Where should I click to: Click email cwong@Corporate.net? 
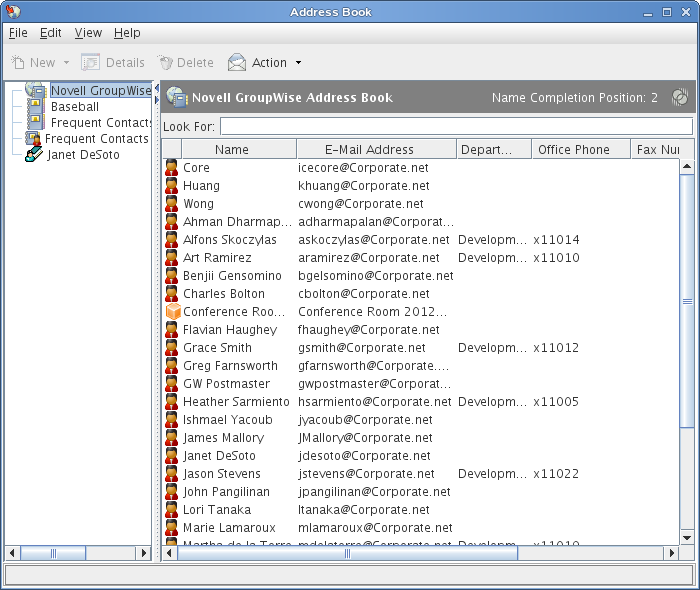[361, 204]
